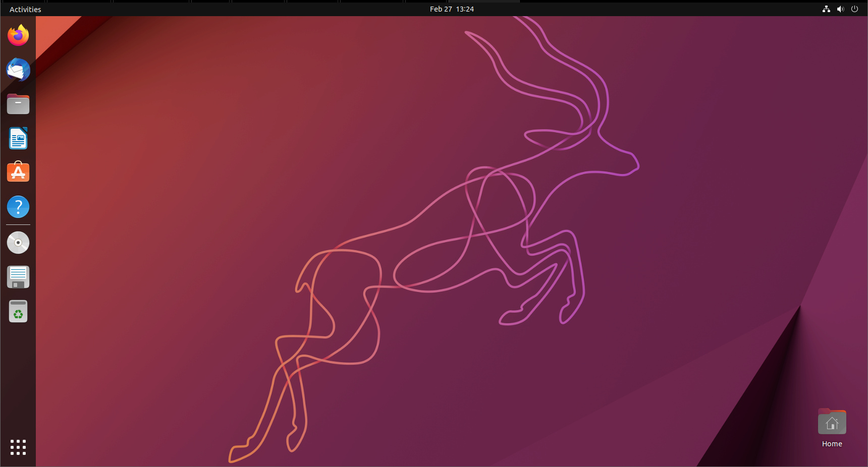
Task: Select the Home label text on desktop
Action: (x=832, y=444)
